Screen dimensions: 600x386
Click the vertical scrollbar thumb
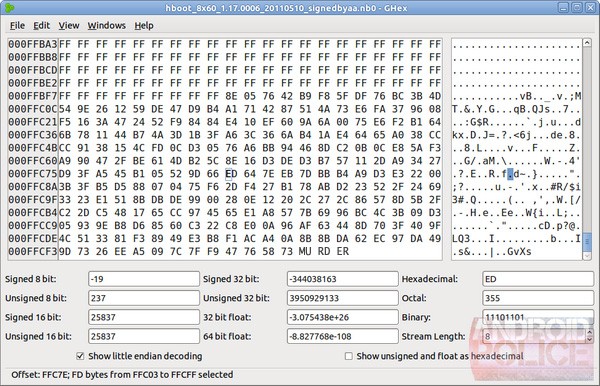tap(587, 243)
